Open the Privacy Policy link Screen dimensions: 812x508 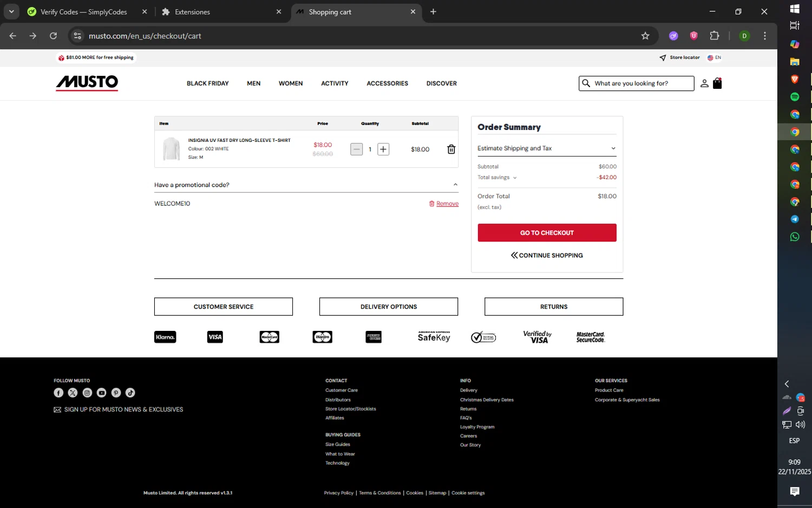(x=339, y=493)
